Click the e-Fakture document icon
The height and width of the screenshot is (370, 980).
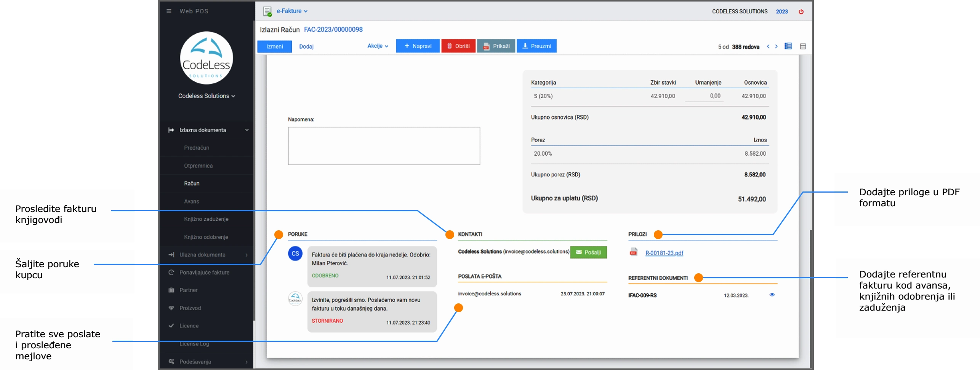267,11
